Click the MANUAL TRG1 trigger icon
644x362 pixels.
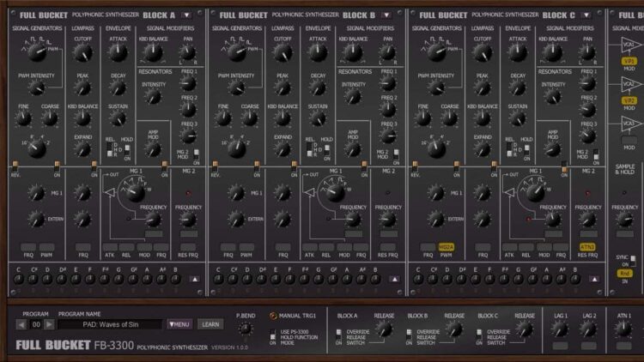point(273,316)
